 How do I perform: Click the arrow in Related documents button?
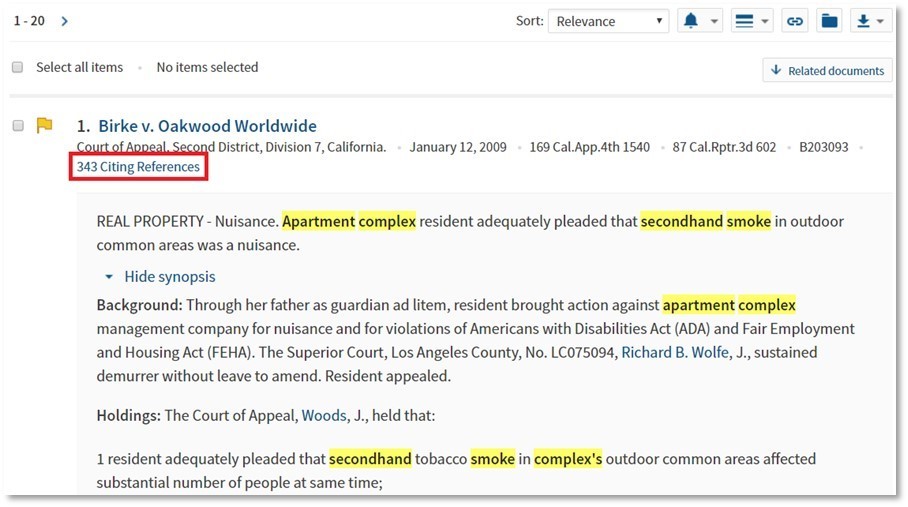pos(776,71)
